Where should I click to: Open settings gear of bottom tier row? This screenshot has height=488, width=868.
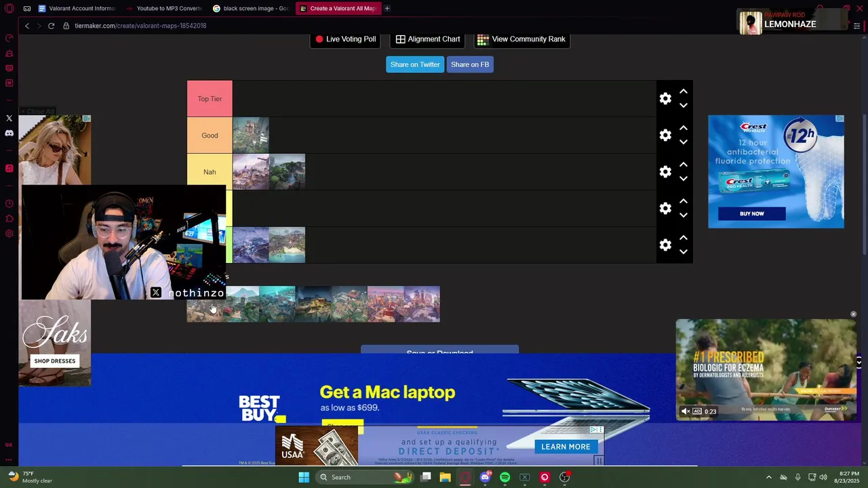click(665, 245)
